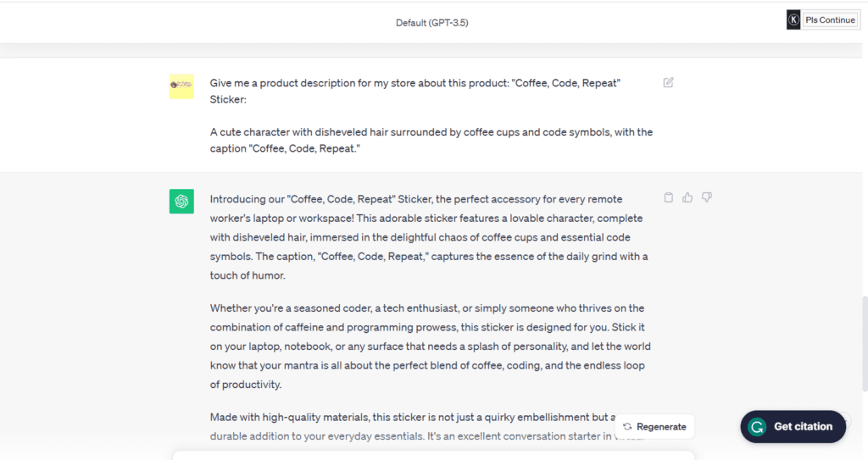Click the green ChatGPT avatar icon
The height and width of the screenshot is (460, 868).
click(181, 201)
